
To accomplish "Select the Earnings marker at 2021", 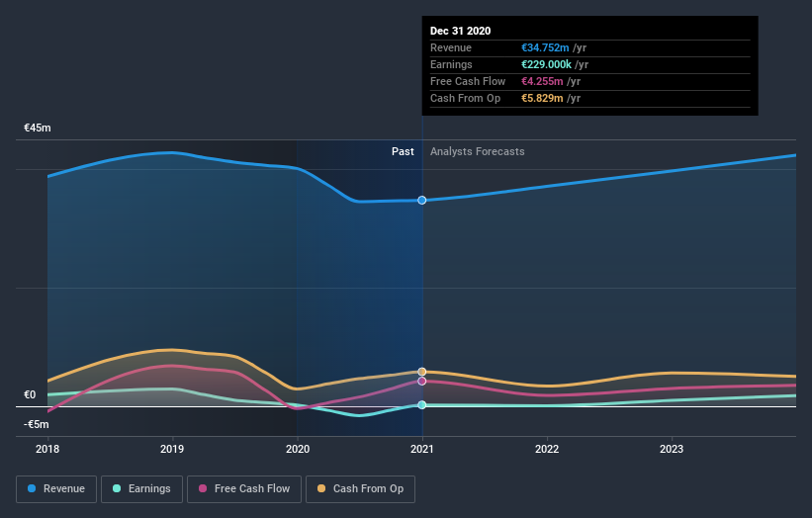I will click(422, 404).
